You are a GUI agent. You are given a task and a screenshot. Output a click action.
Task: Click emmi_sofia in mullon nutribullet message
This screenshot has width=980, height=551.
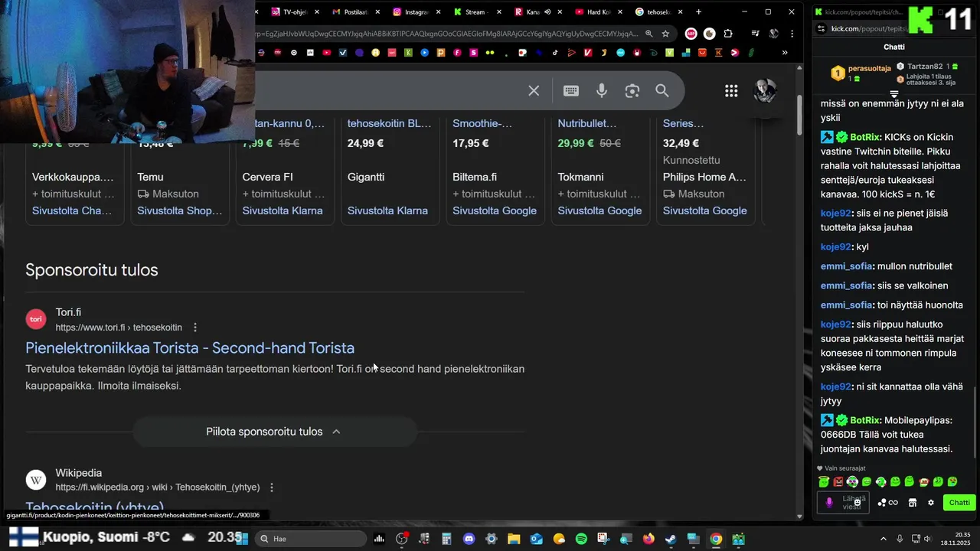point(847,266)
